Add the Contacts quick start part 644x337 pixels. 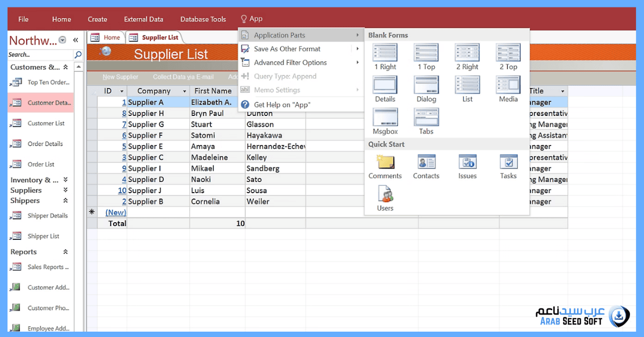426,163
